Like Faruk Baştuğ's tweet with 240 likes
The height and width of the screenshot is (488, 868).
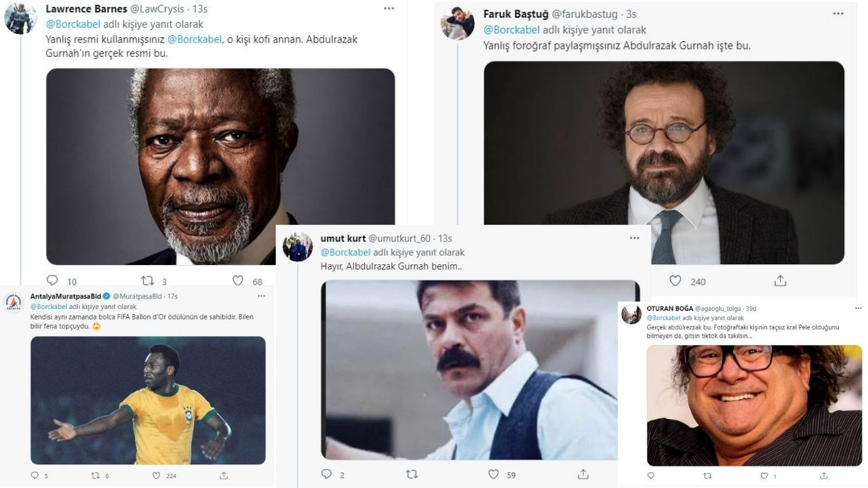tap(675, 281)
